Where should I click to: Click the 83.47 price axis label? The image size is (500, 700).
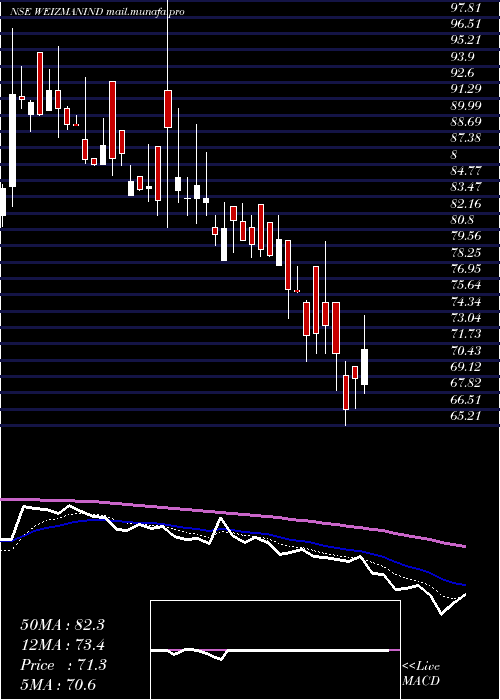click(x=465, y=188)
